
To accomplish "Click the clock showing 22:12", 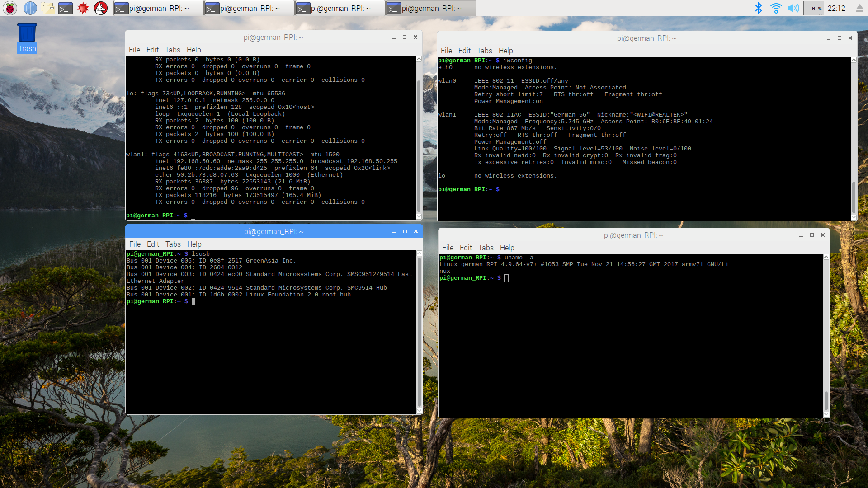I will pos(836,8).
